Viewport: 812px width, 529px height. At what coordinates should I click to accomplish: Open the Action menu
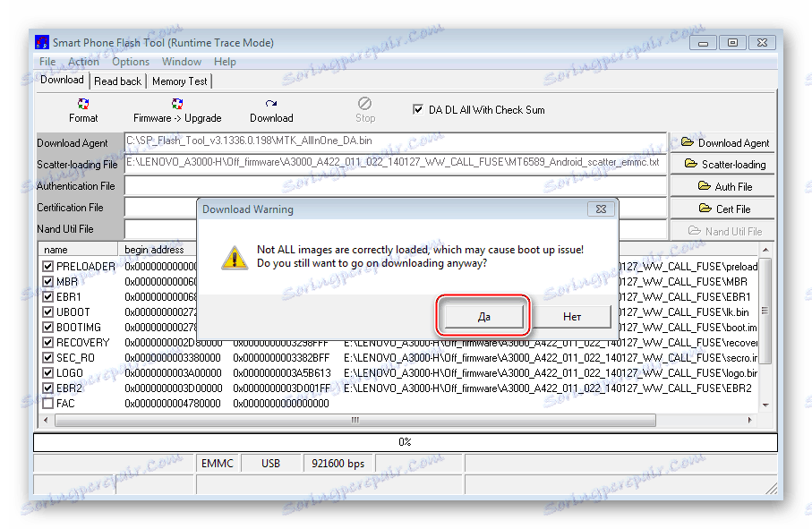click(83, 62)
